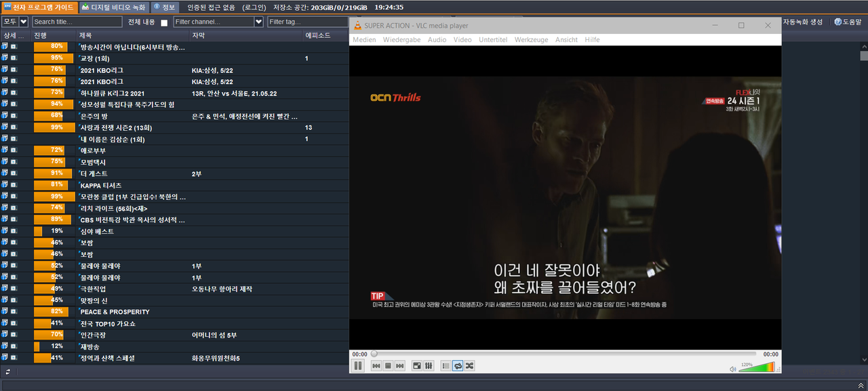
Task: Focus the Filter tag input field
Action: pos(308,22)
